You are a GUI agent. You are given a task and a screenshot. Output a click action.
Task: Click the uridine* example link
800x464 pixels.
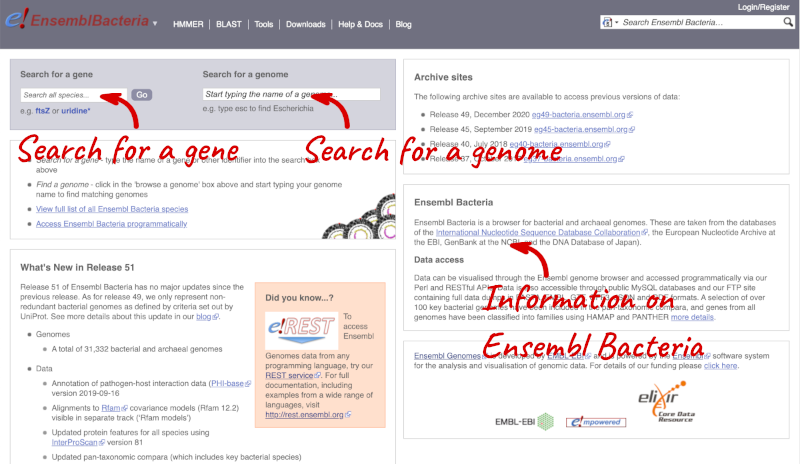tap(76, 111)
